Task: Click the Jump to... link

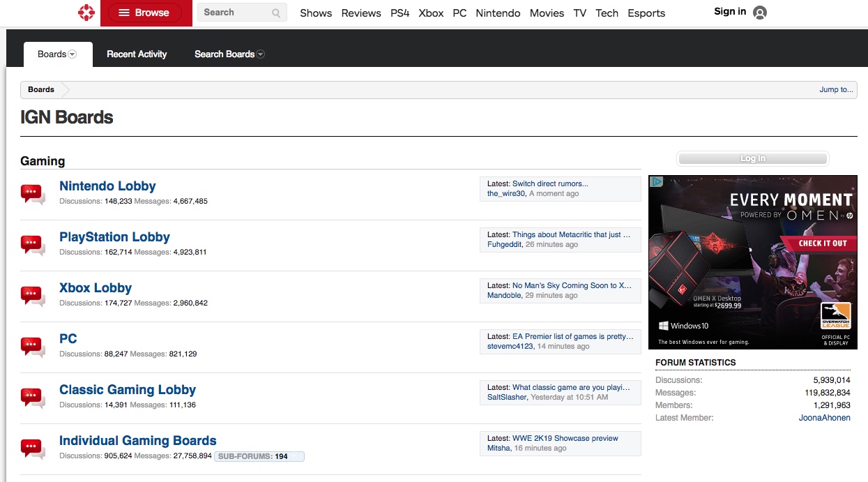Action: (836, 89)
